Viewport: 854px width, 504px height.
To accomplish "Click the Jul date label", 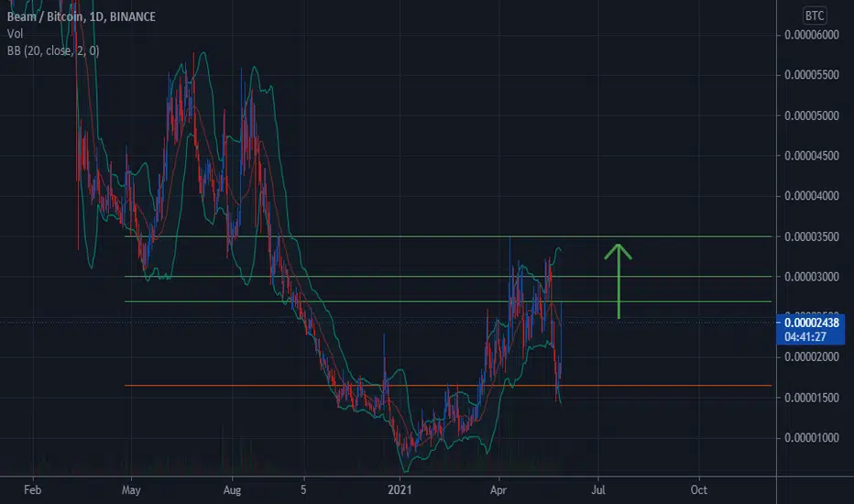I will pyautogui.click(x=598, y=490).
